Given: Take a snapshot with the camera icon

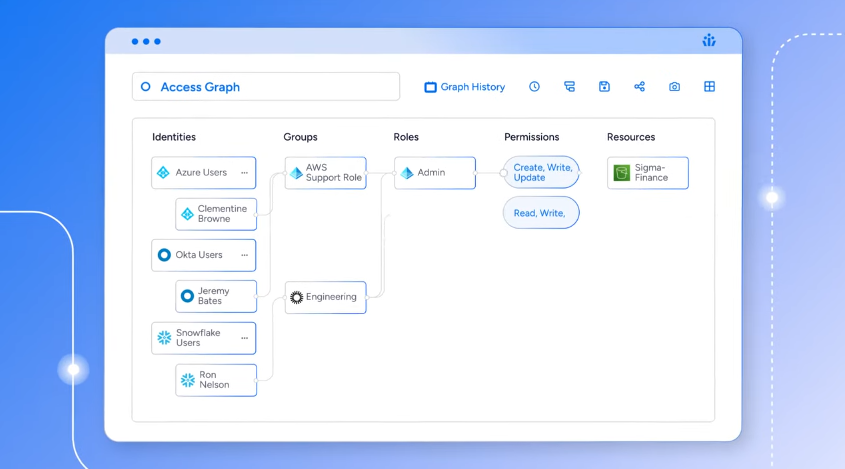Looking at the screenshot, I should pos(674,87).
